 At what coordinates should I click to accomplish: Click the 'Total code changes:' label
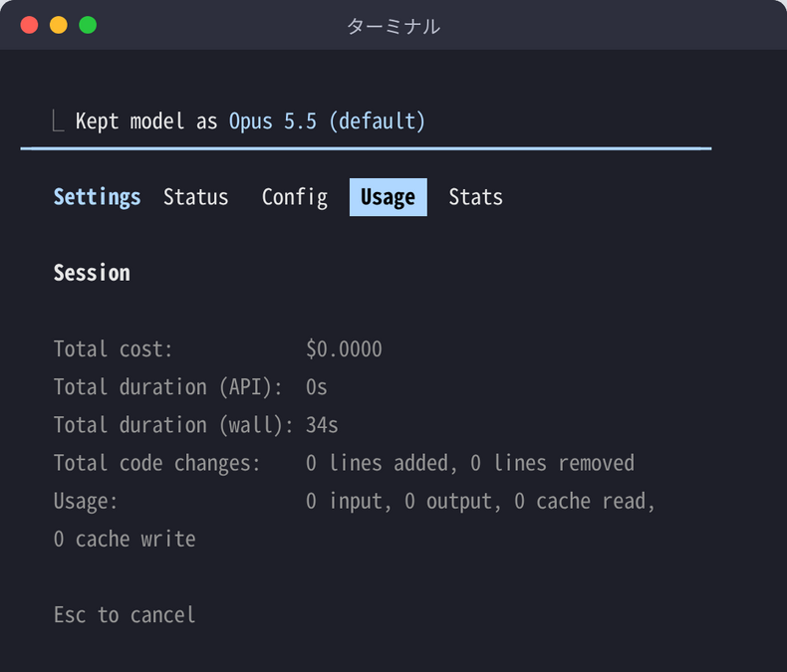pos(156,463)
